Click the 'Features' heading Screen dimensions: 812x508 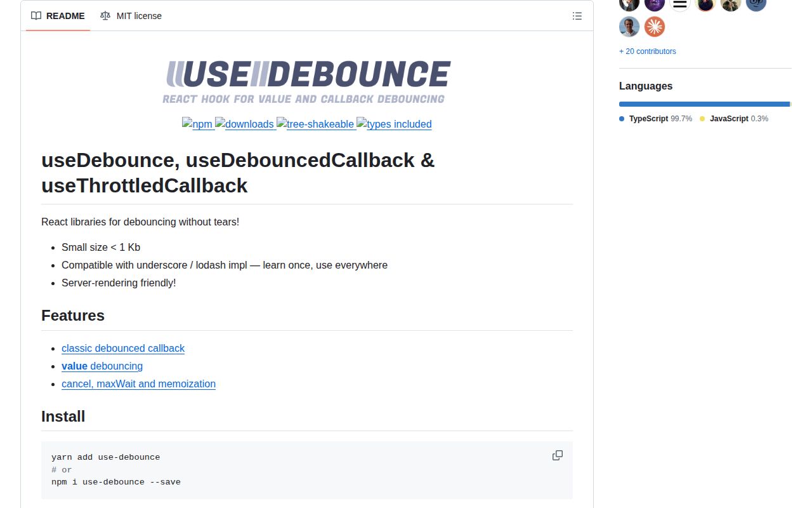[73, 316]
